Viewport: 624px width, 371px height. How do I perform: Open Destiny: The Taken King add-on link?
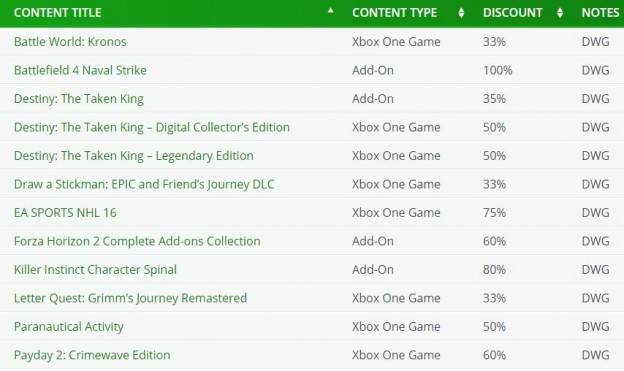click(79, 99)
